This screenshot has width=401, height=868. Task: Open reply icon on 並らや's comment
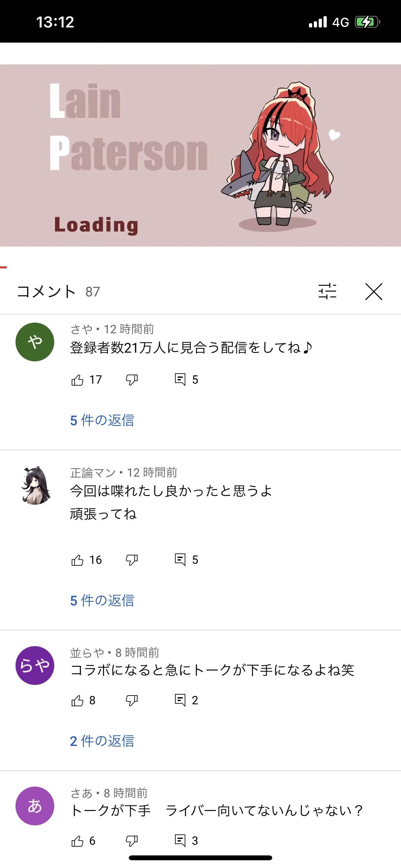[x=180, y=700]
